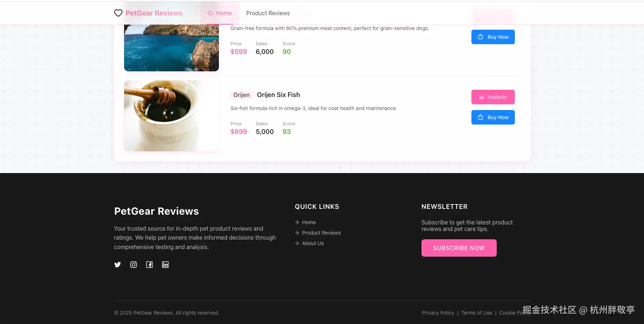Open the Terms of Use link
Image resolution: width=644 pixels, height=324 pixels.
(477, 313)
